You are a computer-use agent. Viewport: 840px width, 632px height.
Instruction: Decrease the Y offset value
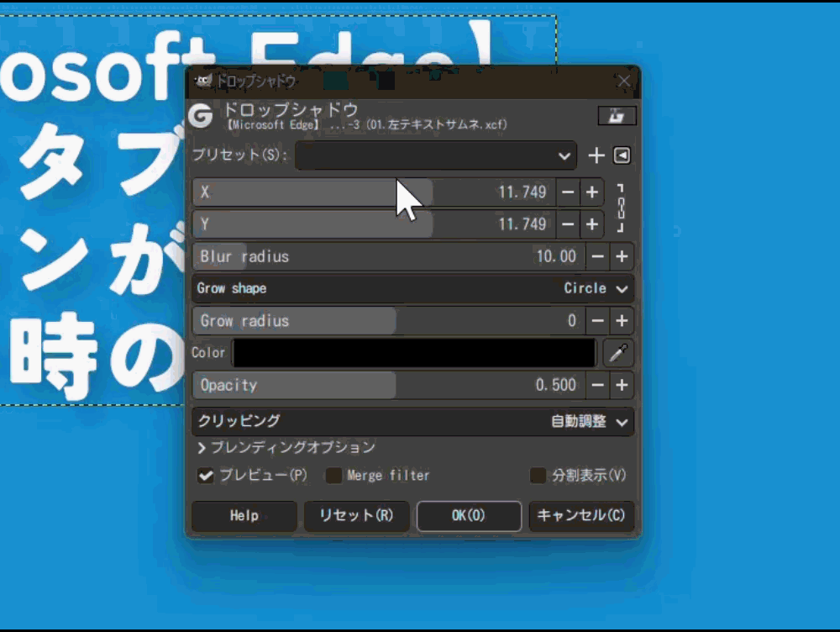point(568,224)
